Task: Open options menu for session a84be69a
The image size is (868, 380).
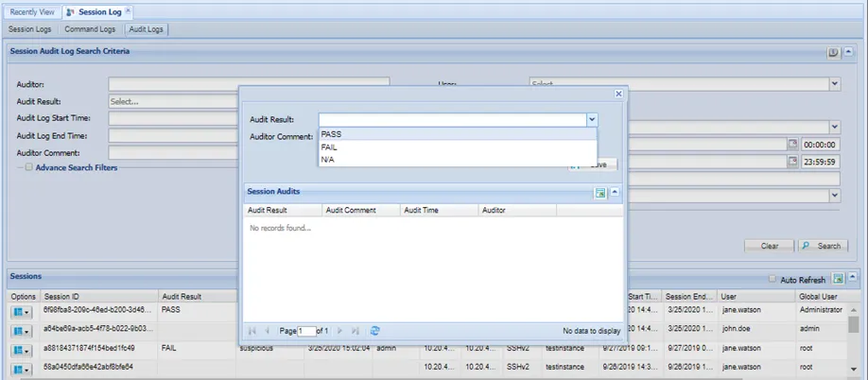Action: coord(20,332)
